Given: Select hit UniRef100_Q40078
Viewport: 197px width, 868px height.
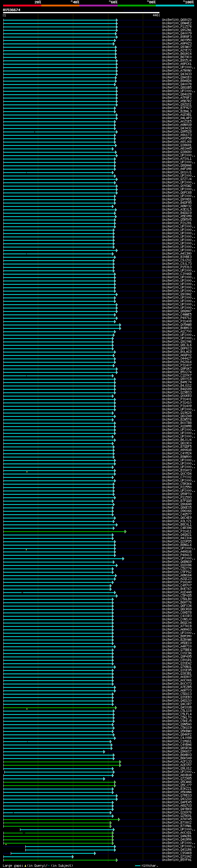Looking at the screenshot, I should [177, 84].
